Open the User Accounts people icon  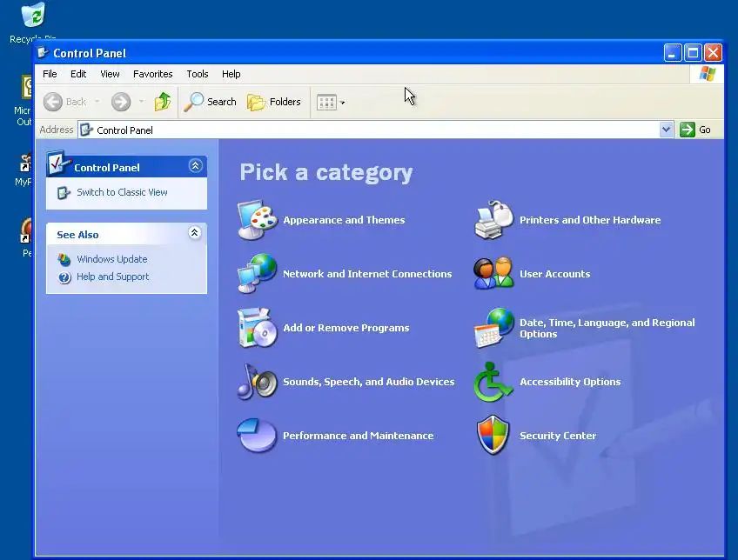pos(493,273)
